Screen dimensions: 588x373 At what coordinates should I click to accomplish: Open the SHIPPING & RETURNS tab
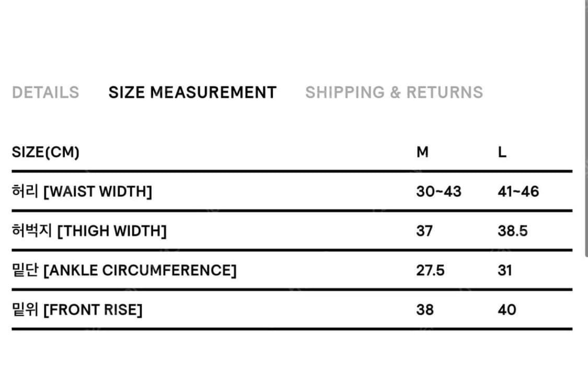[x=394, y=92]
